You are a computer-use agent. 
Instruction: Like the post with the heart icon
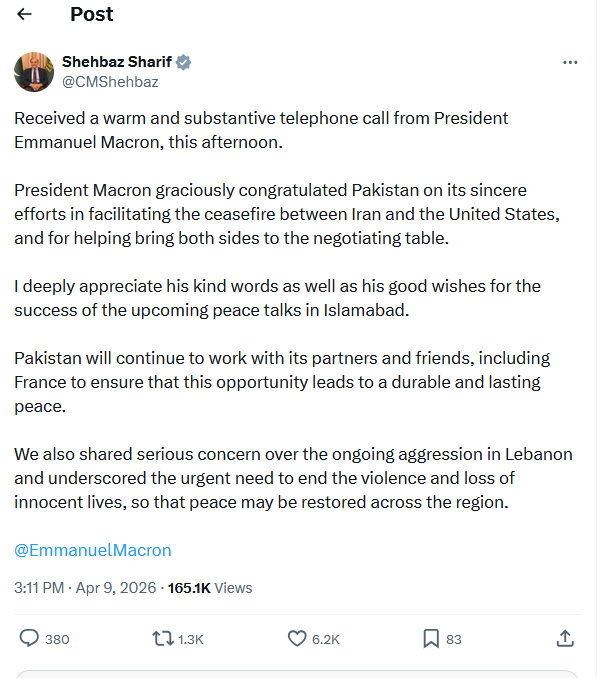[x=296, y=638]
